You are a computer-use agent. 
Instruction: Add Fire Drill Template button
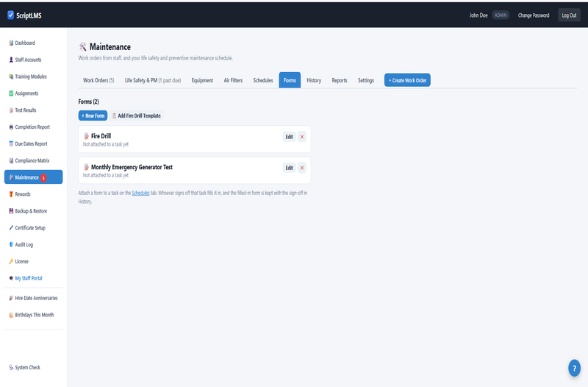click(x=137, y=116)
